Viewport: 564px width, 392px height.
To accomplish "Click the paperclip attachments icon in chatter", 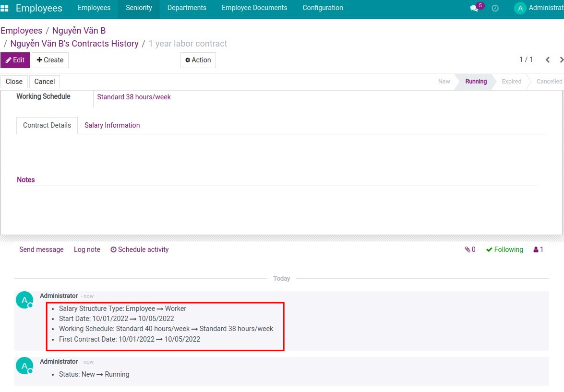I will tap(468, 249).
